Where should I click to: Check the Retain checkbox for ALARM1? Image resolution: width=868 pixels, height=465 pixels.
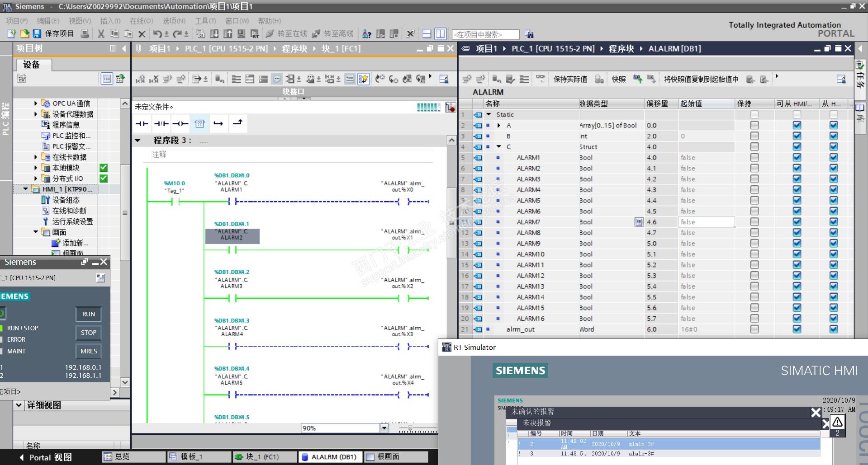point(754,158)
